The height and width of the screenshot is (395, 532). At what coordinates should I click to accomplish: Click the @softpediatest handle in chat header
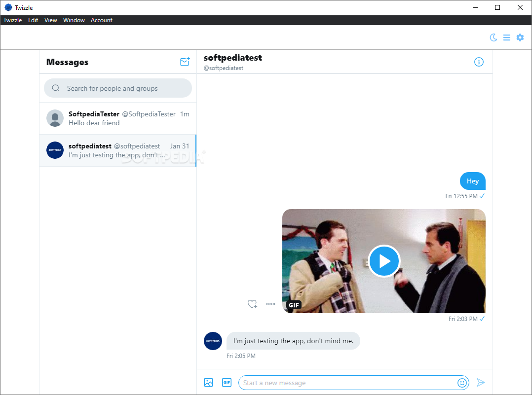(223, 68)
